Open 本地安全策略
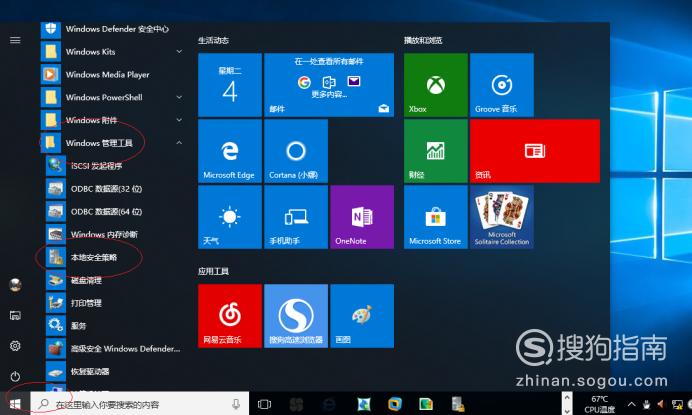 [x=115, y=257]
